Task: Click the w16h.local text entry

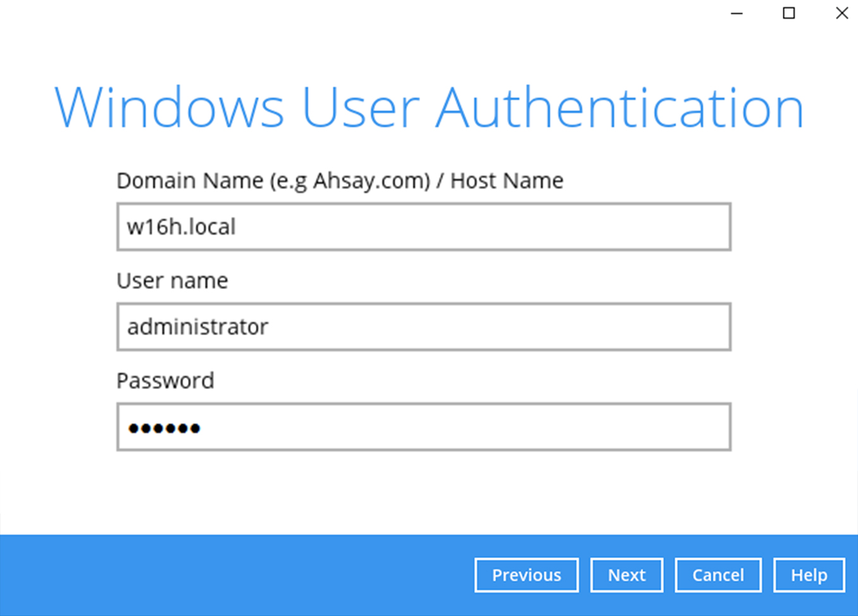Action: click(182, 227)
